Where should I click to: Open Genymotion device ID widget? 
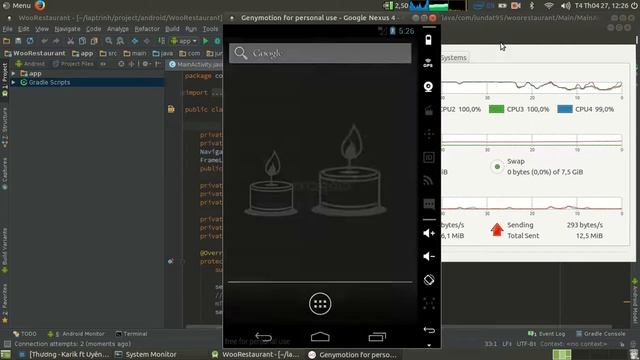429,158
